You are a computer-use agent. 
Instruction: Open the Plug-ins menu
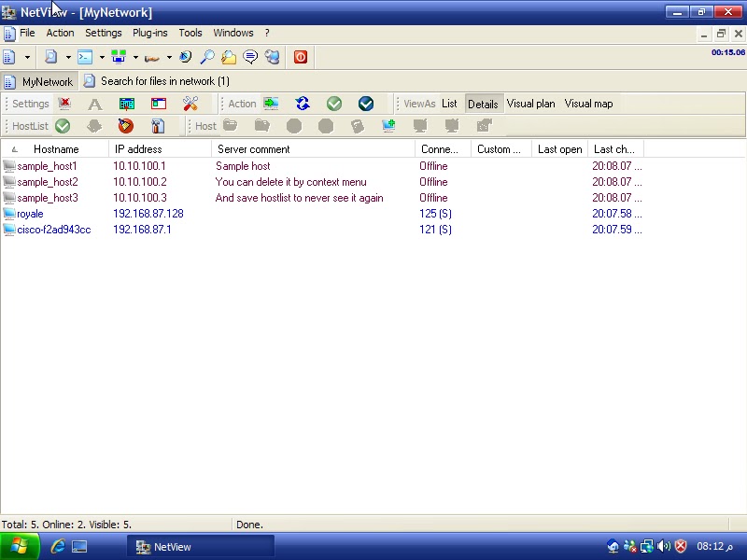pos(149,33)
